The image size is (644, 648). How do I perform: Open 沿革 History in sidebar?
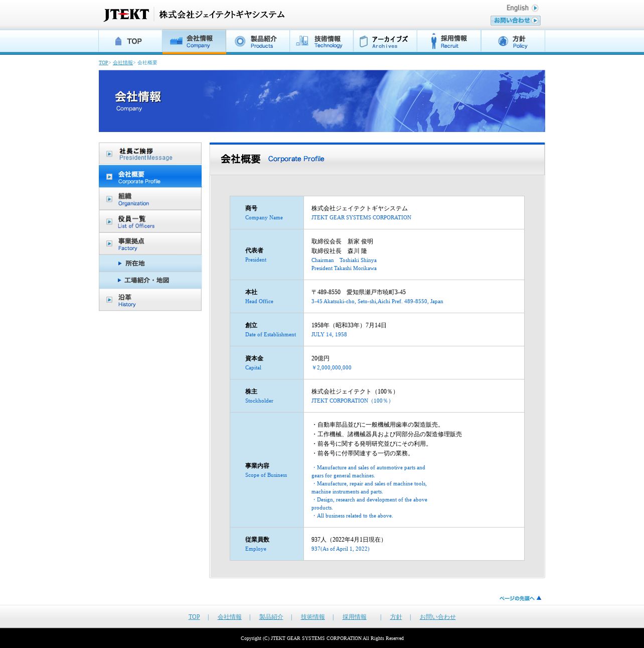[x=150, y=300]
